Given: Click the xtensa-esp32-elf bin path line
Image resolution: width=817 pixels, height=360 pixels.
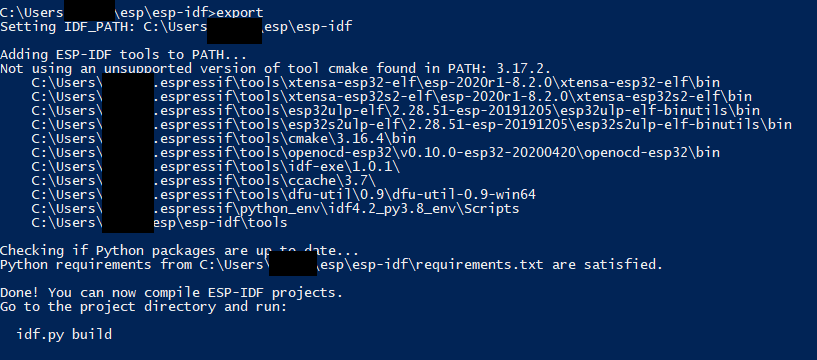Looking at the screenshot, I should tap(376, 82).
